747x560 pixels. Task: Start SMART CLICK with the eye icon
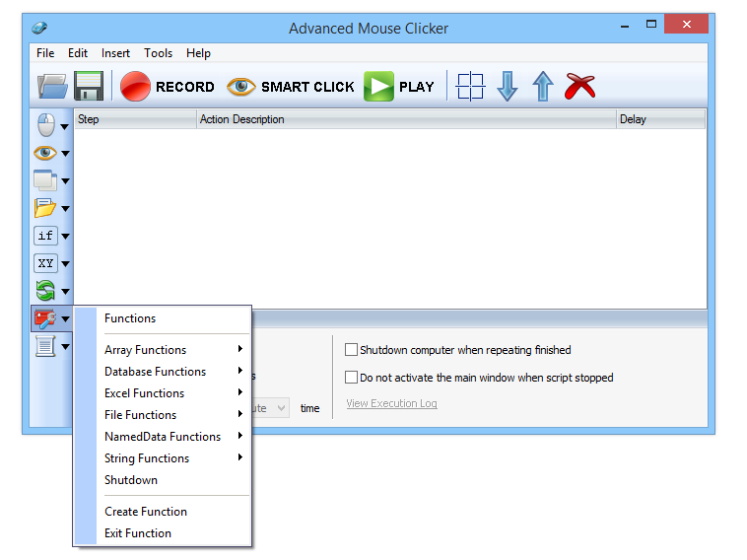click(290, 86)
